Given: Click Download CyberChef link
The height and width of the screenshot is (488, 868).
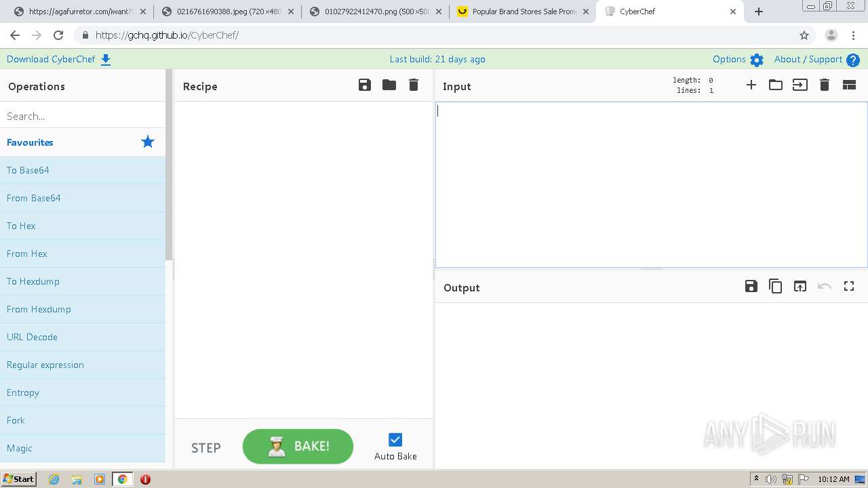Looking at the screenshot, I should coord(51,59).
